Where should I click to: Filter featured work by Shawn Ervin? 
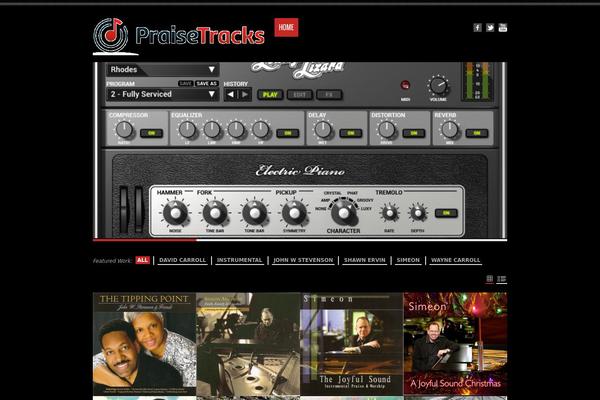[365, 260]
